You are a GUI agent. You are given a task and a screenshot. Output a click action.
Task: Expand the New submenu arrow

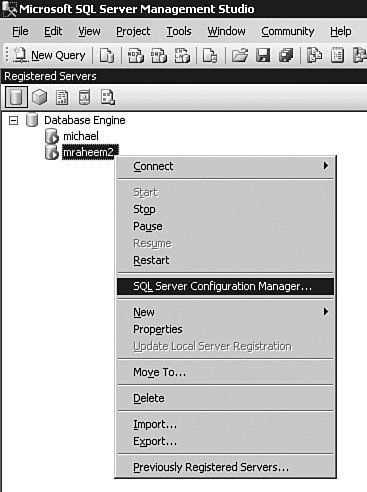(x=326, y=312)
